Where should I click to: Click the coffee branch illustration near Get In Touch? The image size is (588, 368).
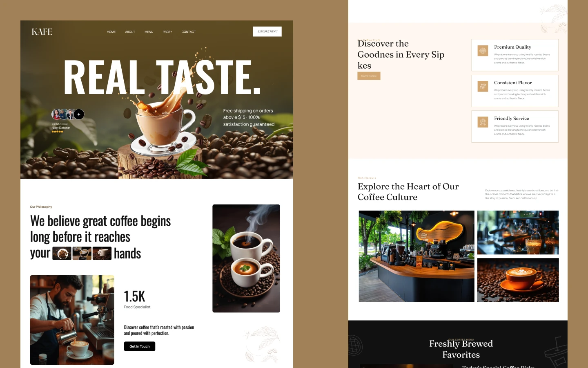[262, 343]
